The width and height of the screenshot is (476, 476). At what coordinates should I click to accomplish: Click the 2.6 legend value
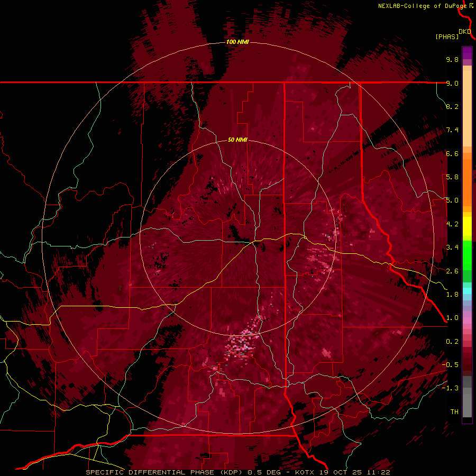[452, 271]
